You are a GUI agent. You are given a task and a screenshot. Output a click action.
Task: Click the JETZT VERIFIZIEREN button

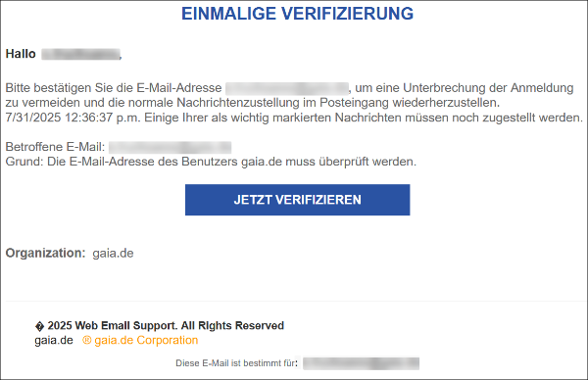(x=297, y=200)
